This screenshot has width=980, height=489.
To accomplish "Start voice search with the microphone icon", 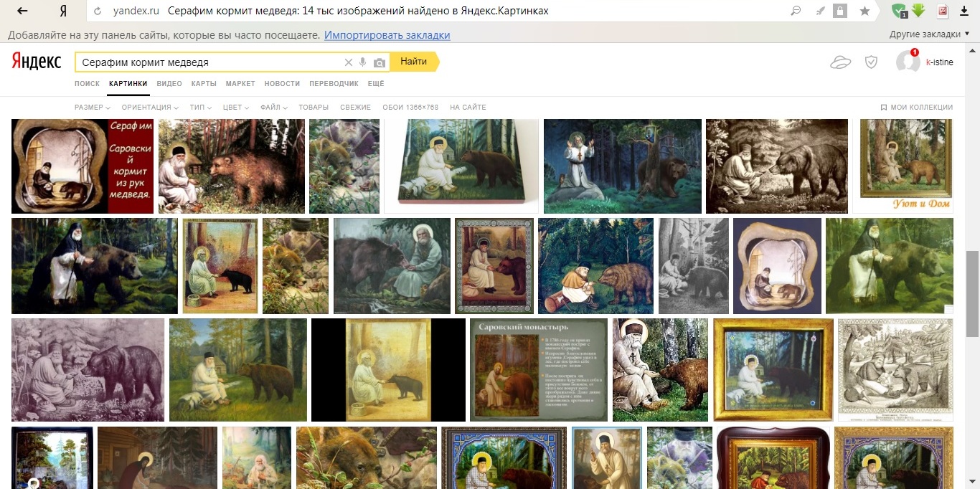I will pyautogui.click(x=363, y=62).
